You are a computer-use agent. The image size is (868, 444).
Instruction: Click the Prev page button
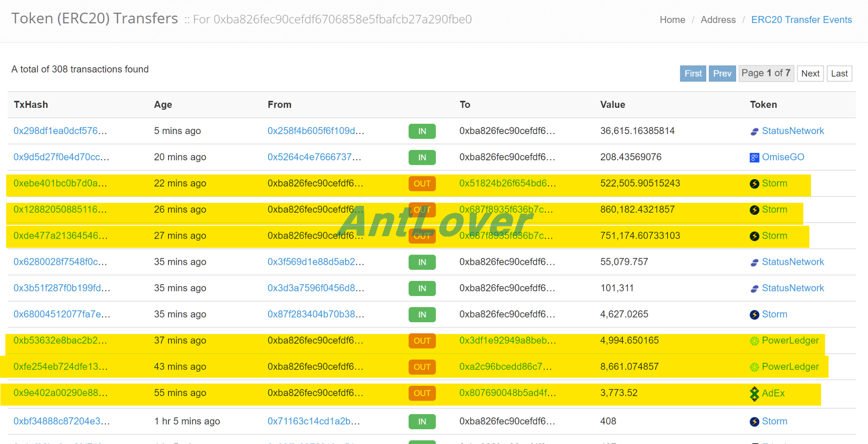(x=722, y=73)
